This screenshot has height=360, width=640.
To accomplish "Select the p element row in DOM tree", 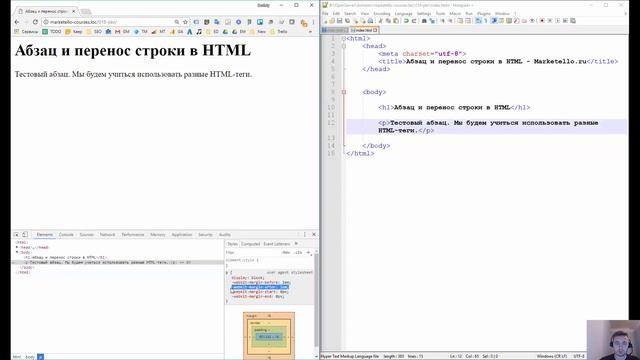I will [x=118, y=262].
